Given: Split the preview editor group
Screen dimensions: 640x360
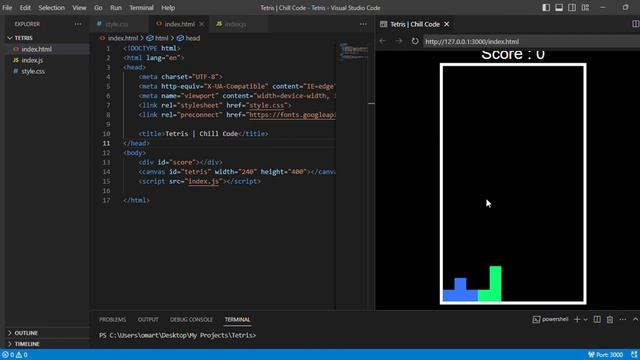Looking at the screenshot, I should coord(636,24).
